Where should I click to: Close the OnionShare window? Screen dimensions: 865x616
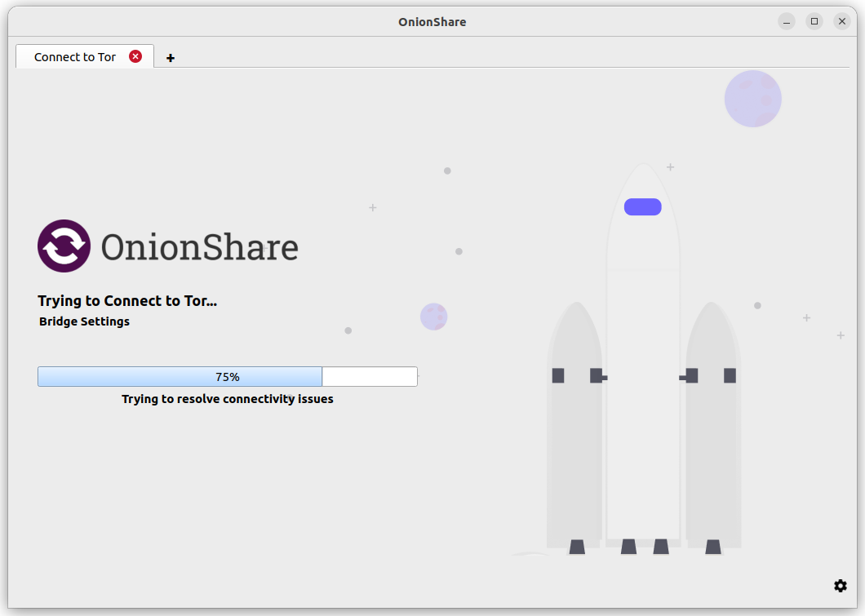842,21
